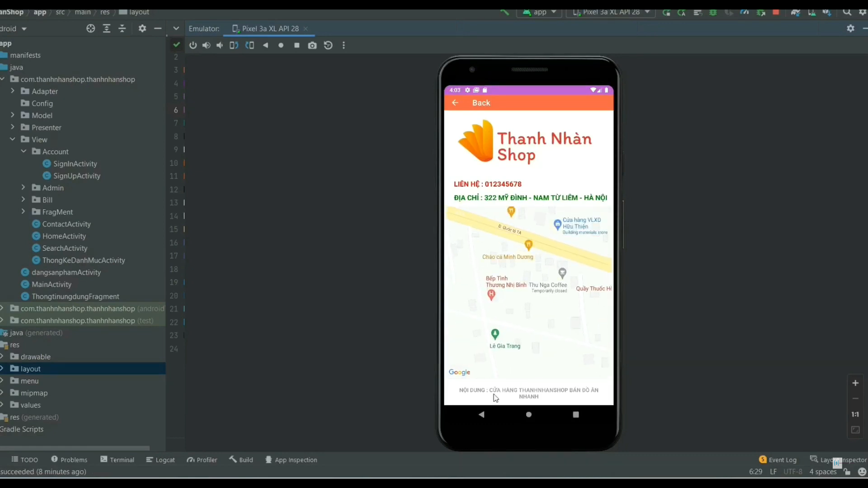Image resolution: width=868 pixels, height=488 pixels.
Task: Click emulator toolbar Back triangle icon
Action: point(266,45)
